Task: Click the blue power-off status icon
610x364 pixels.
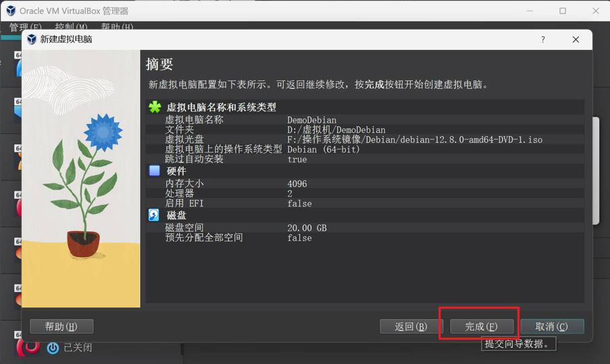Action: pyautogui.click(x=53, y=348)
